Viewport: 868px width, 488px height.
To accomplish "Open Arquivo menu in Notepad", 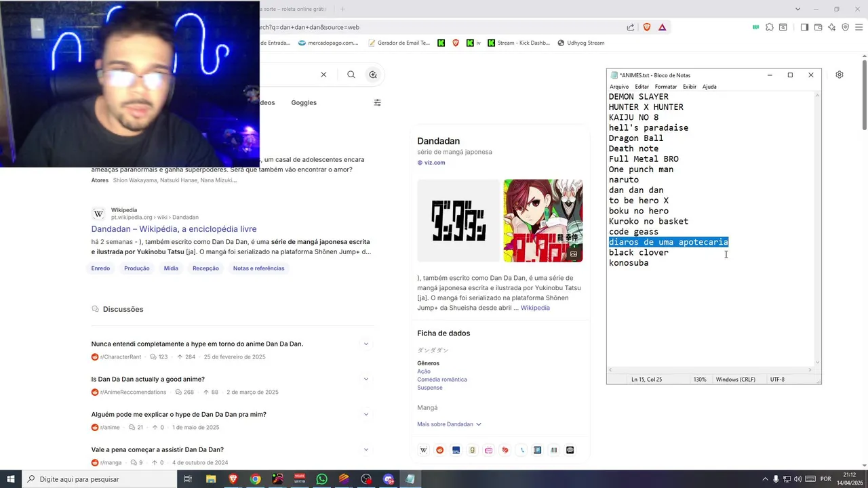I will click(619, 87).
